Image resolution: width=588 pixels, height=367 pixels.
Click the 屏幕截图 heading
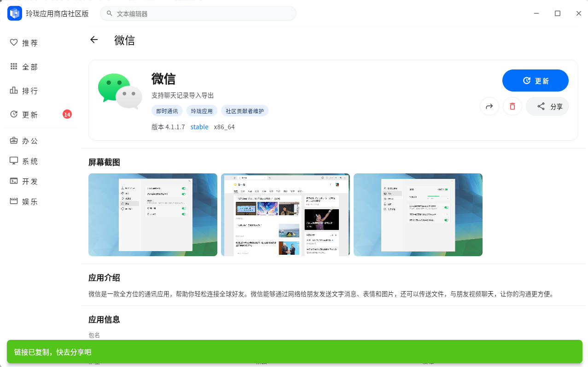(x=104, y=162)
